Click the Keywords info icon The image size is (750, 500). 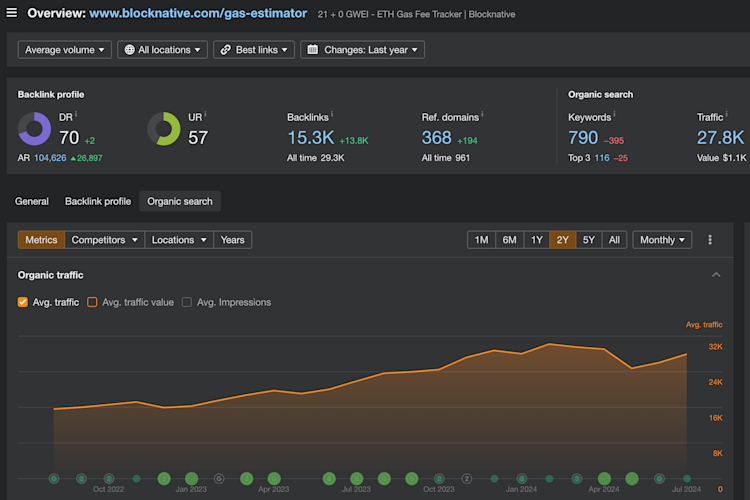pyautogui.click(x=614, y=114)
